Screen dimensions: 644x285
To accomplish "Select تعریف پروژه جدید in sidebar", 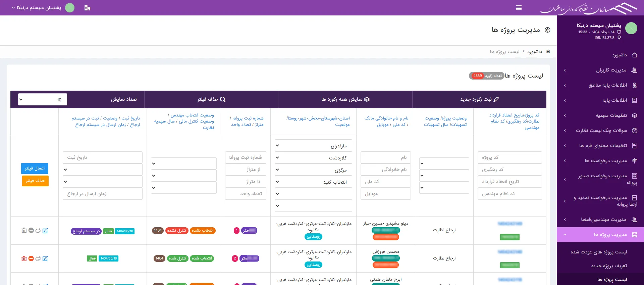I will coord(608,266).
